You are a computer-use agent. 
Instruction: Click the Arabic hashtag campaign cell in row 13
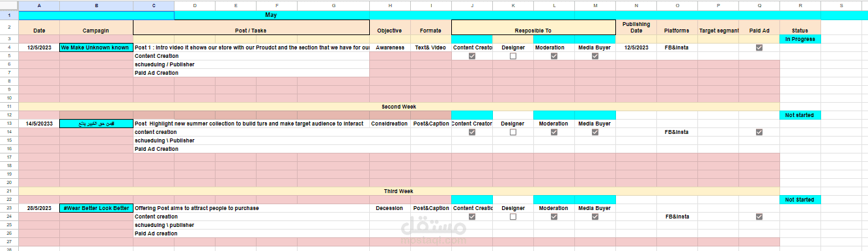(96, 124)
